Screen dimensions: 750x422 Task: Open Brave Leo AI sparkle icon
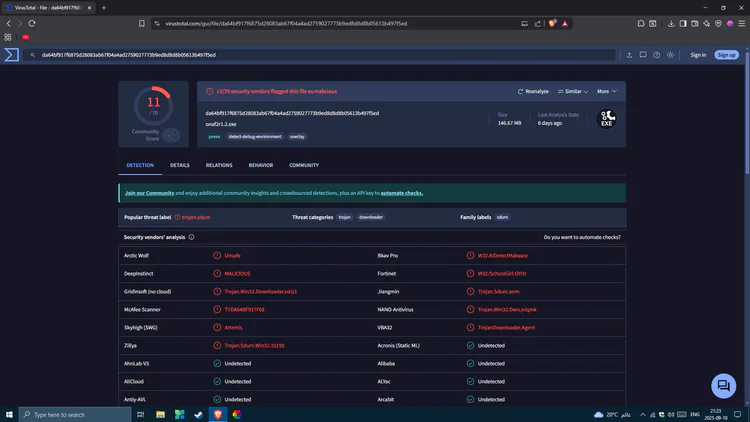706,23
